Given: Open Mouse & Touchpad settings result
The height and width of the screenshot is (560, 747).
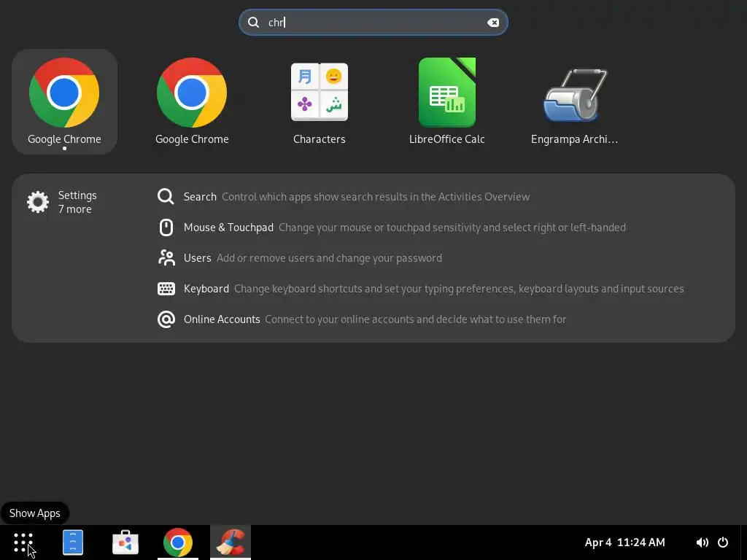Looking at the screenshot, I should (391, 227).
